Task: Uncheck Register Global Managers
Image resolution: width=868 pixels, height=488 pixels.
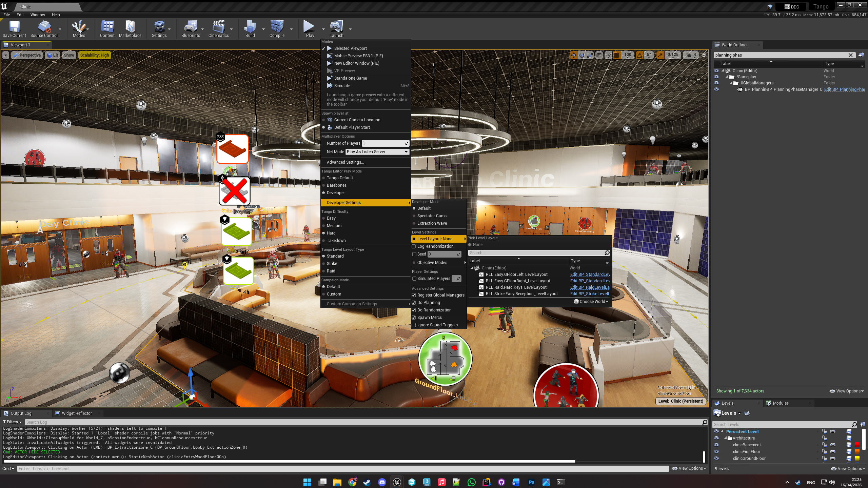Action: click(414, 295)
